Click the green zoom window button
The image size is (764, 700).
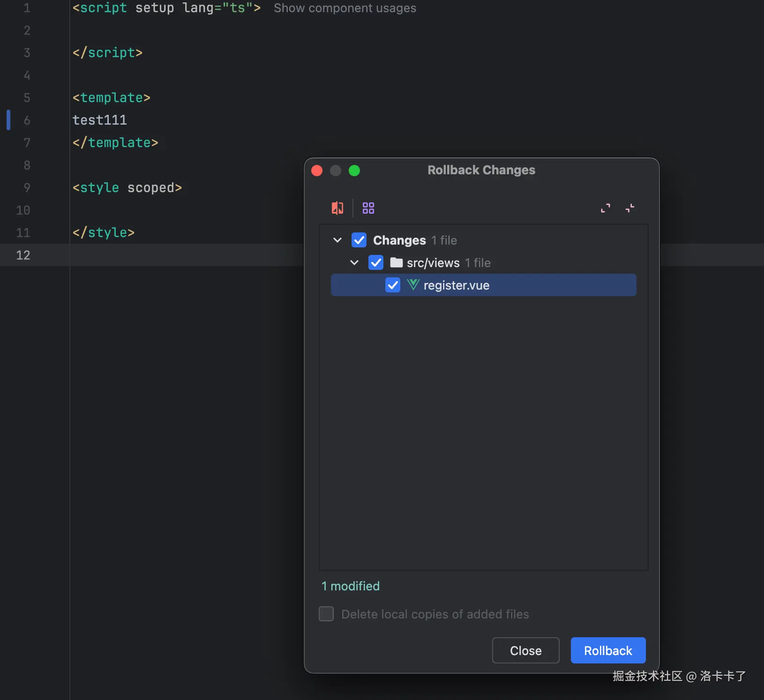354,171
